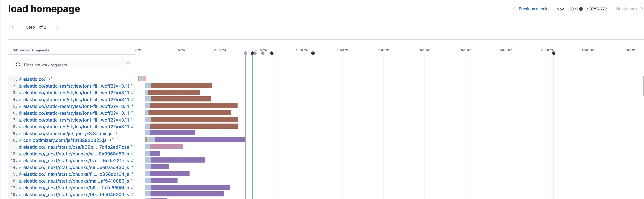Image resolution: width=644 pixels, height=199 pixels.
Task: Click the 'Step 1 of 2' text
Action: pos(36,27)
